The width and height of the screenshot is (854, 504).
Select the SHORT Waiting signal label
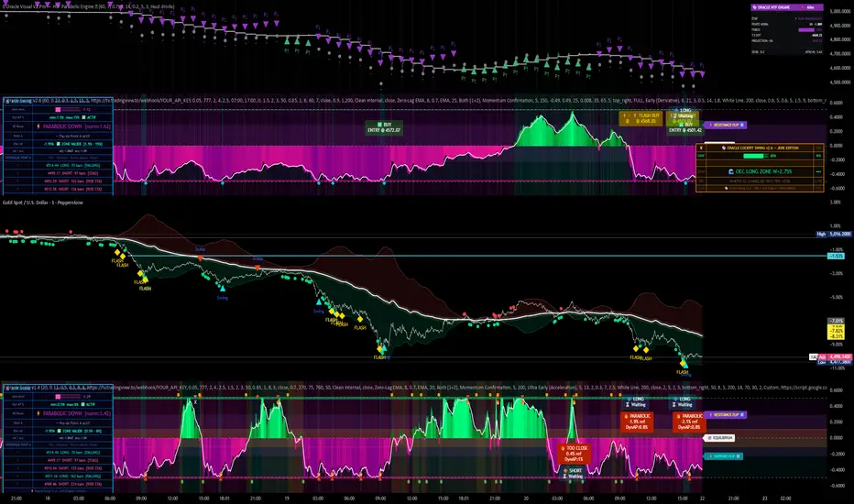click(x=573, y=474)
